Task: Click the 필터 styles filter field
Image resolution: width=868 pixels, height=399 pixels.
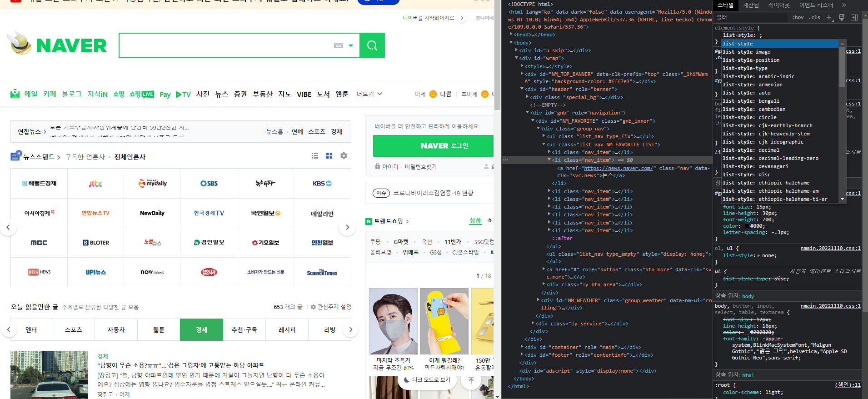Action: [750, 17]
